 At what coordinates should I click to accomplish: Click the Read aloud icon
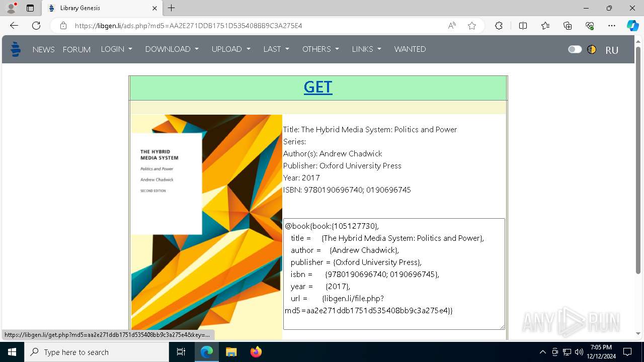point(452,26)
